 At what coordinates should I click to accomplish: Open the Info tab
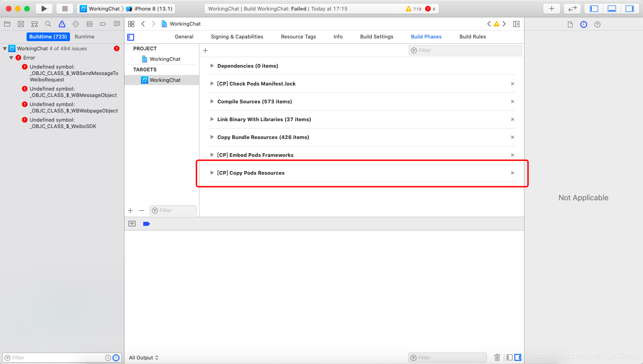(x=338, y=37)
